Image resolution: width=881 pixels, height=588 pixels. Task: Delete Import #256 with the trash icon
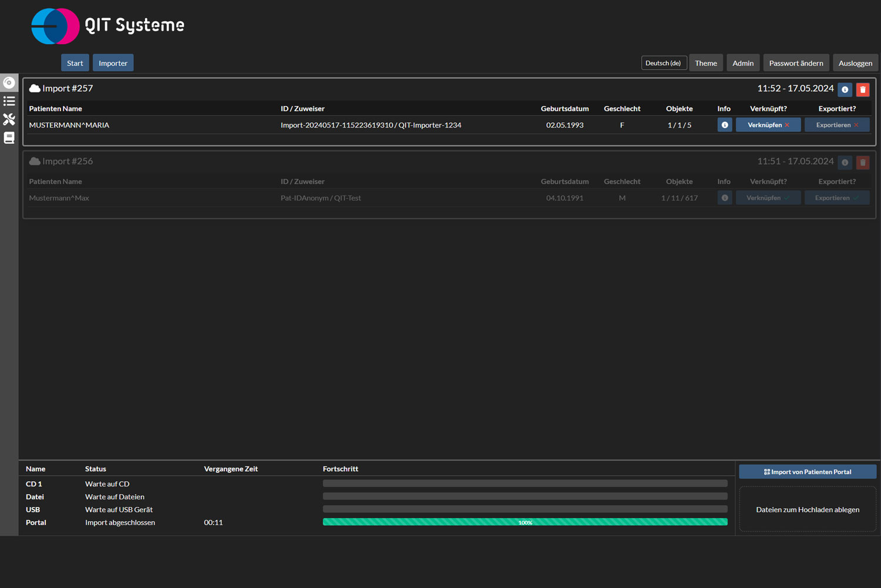[x=862, y=162]
